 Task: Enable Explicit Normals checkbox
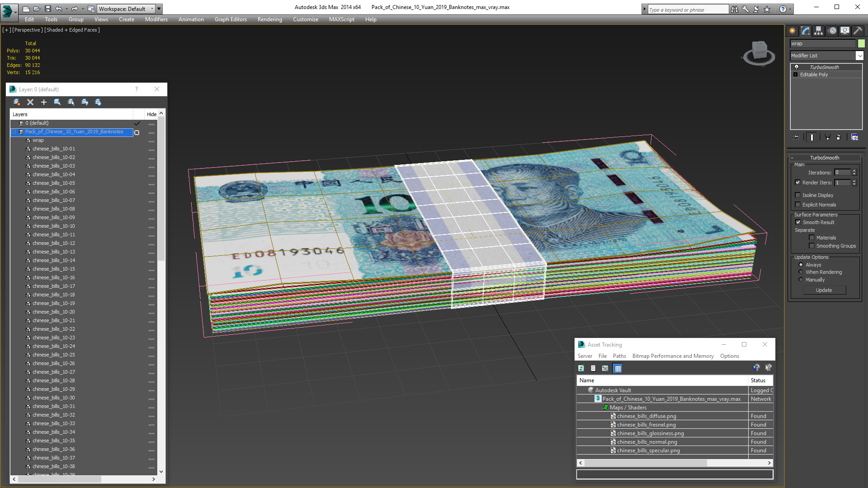797,205
